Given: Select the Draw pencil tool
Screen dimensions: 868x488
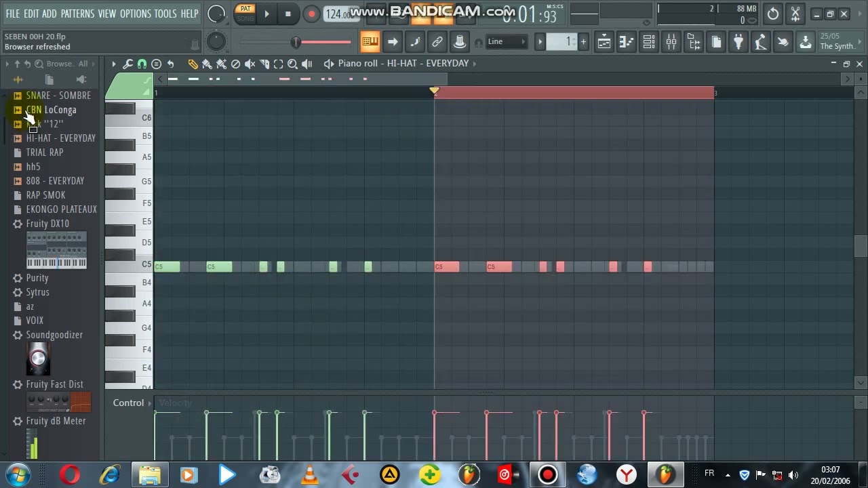Looking at the screenshot, I should tap(193, 64).
